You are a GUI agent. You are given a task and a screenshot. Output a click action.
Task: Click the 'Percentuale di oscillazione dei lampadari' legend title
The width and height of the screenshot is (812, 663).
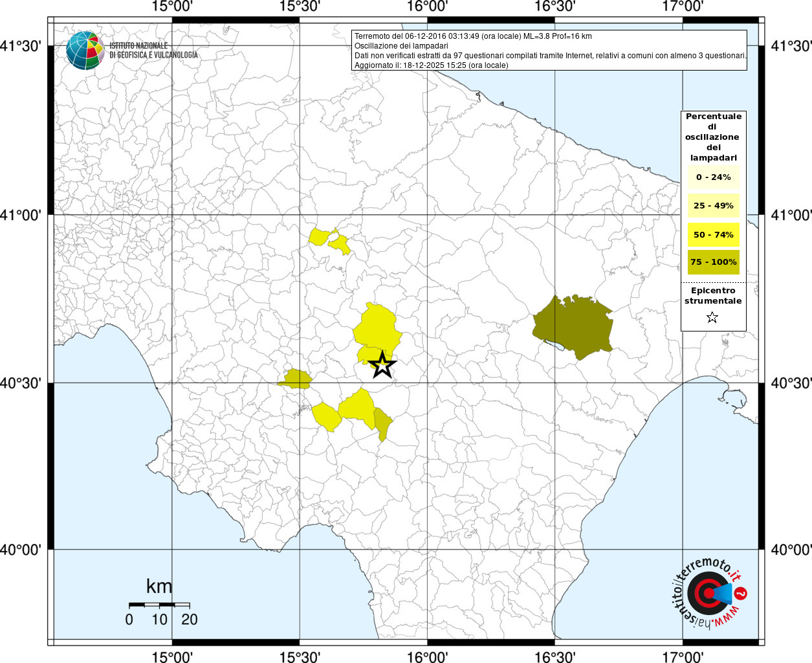[x=713, y=137]
